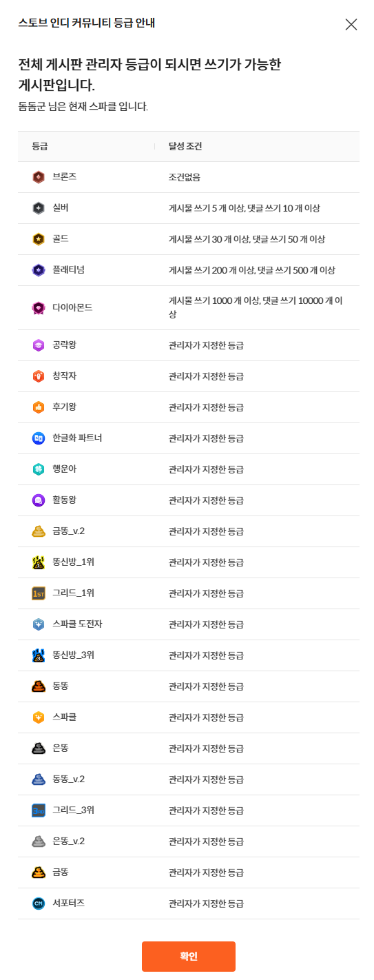Click the 확인 confirm button
This screenshot has height=980, width=374.
click(189, 957)
